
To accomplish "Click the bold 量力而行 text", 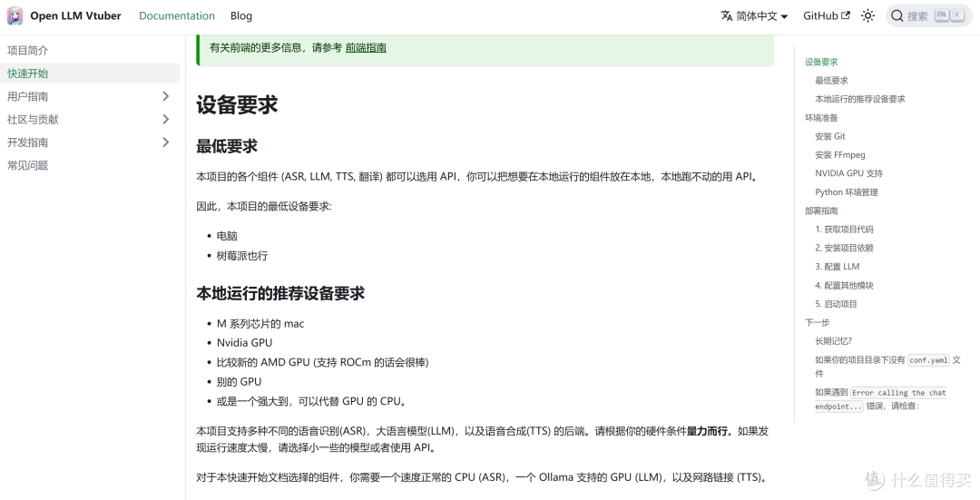I will 707,431.
